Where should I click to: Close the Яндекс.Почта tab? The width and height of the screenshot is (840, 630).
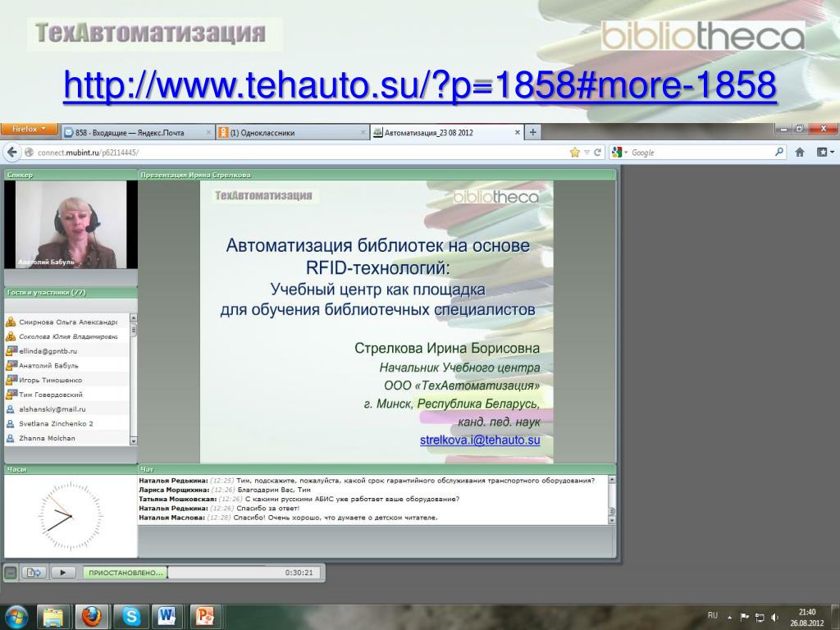tap(208, 132)
